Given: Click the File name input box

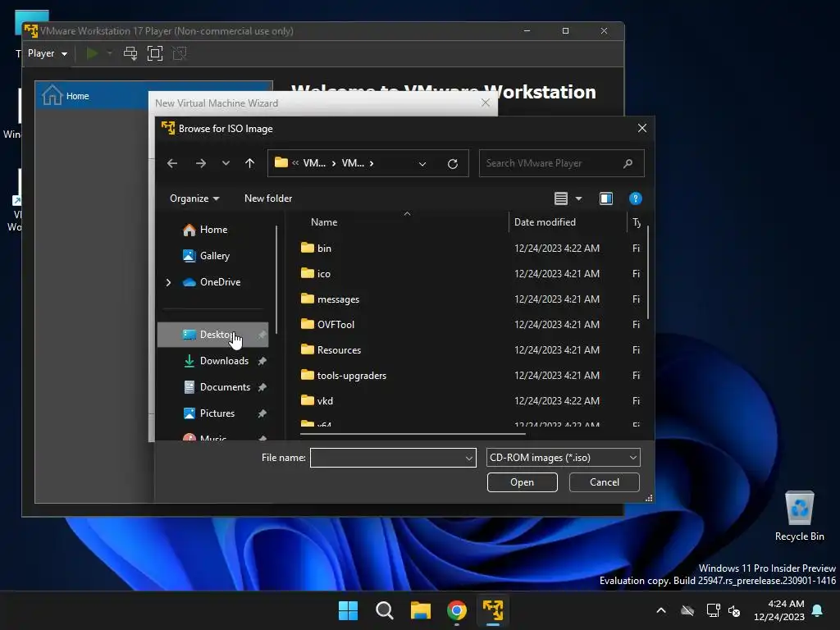Looking at the screenshot, I should (387, 458).
